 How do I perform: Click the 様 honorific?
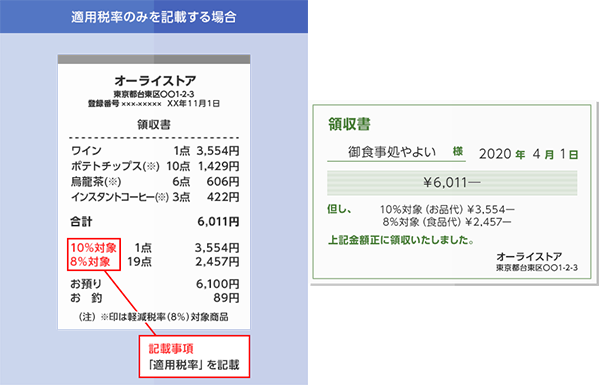(x=458, y=151)
